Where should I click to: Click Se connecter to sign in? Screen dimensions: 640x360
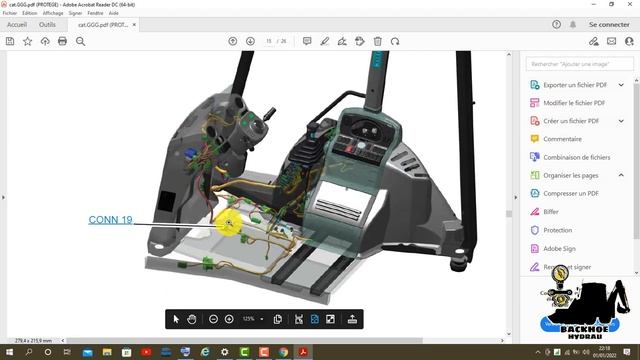[x=609, y=24]
